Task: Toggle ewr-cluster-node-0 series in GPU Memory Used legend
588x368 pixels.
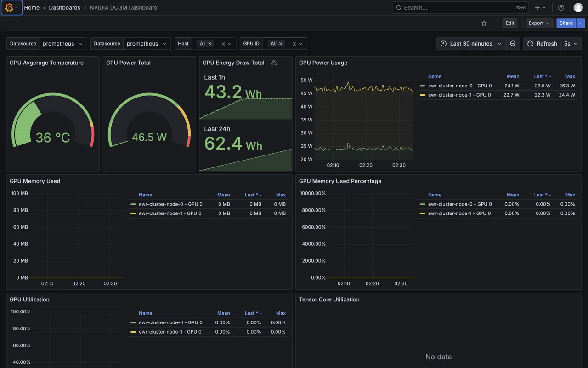Action: click(170, 204)
